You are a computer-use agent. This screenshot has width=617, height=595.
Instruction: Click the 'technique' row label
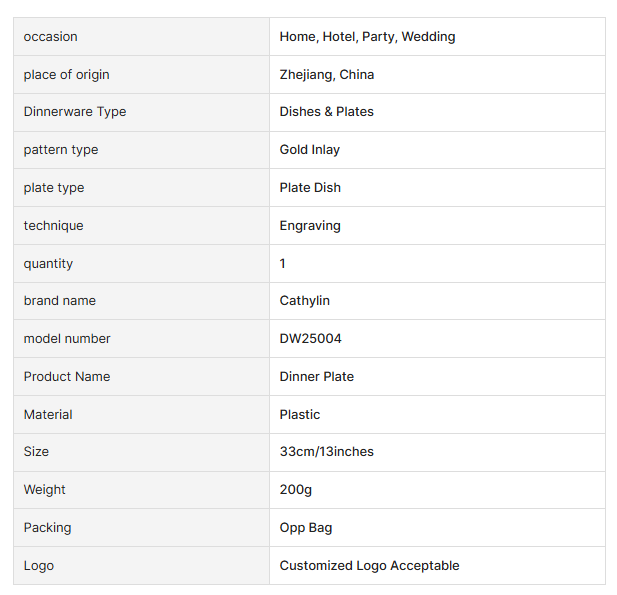click(x=54, y=226)
